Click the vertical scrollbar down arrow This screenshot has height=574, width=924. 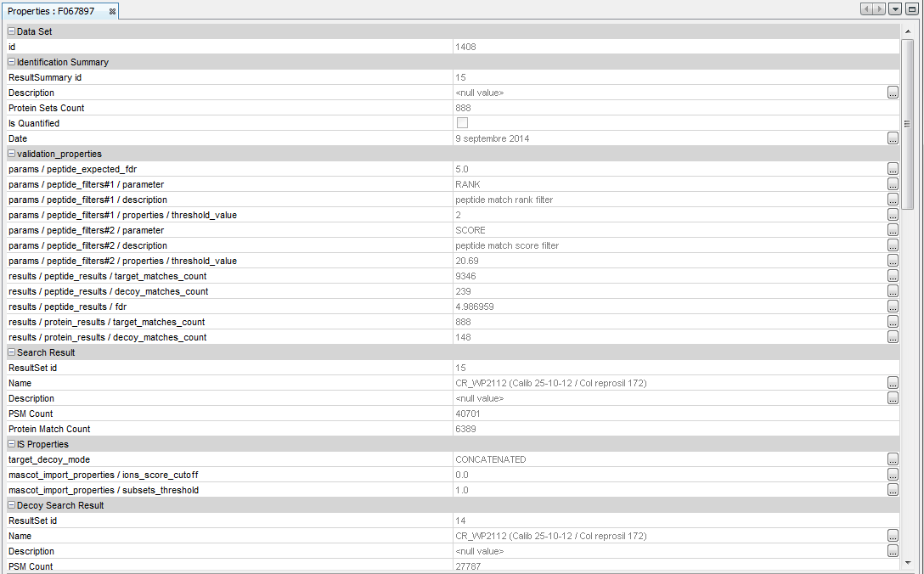click(x=907, y=562)
